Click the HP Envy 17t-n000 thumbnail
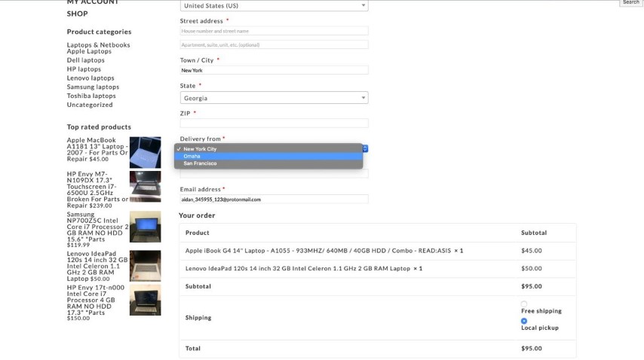Image resolution: width=644 pixels, height=360 pixels. click(146, 301)
